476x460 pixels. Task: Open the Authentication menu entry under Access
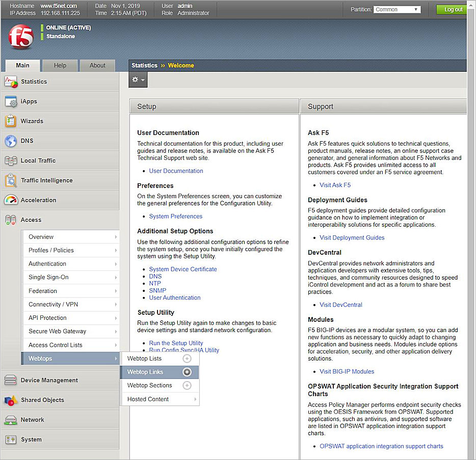[x=47, y=263]
